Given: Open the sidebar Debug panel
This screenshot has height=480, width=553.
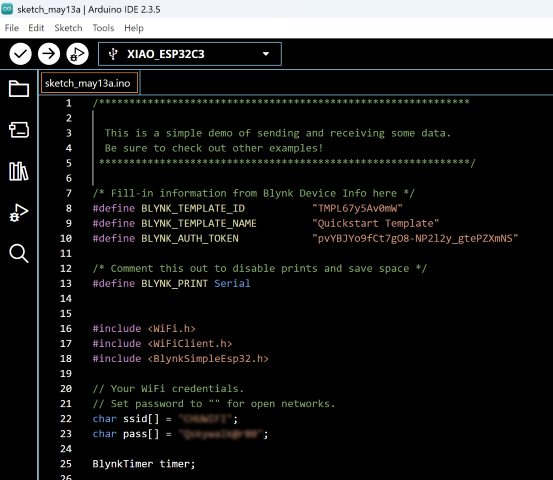Looking at the screenshot, I should (x=19, y=213).
